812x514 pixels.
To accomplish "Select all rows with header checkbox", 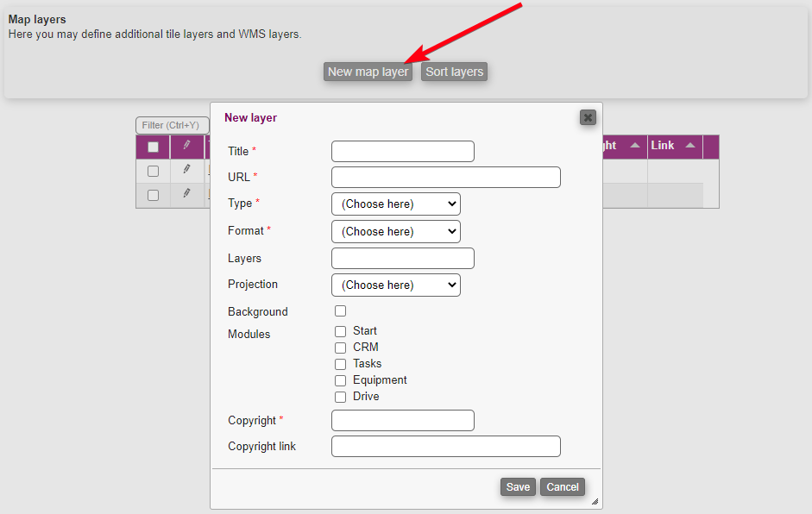I will point(153,147).
